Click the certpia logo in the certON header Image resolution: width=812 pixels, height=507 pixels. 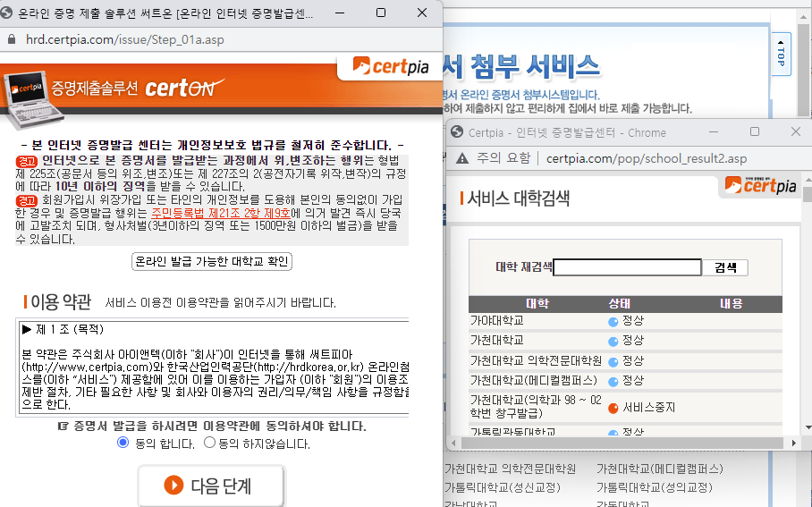[x=391, y=66]
